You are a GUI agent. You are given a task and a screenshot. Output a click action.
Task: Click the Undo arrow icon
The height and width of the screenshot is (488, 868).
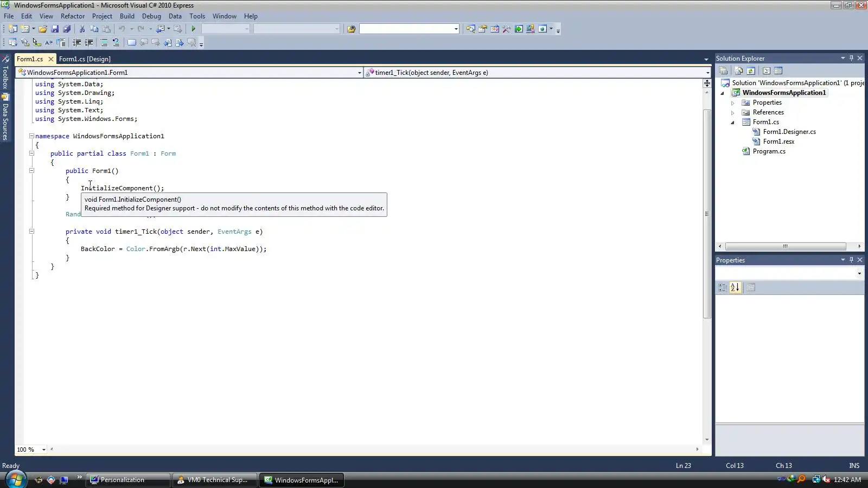pyautogui.click(x=122, y=29)
